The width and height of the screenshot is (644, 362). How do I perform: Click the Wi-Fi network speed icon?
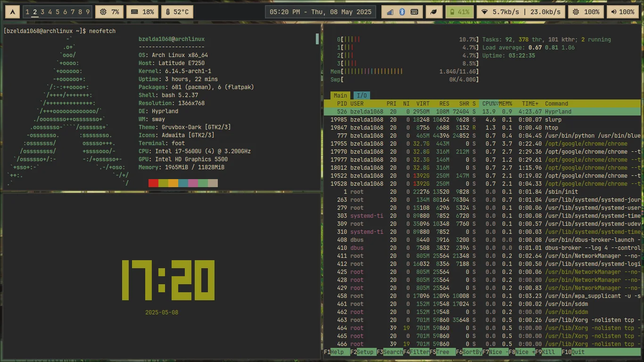click(484, 12)
